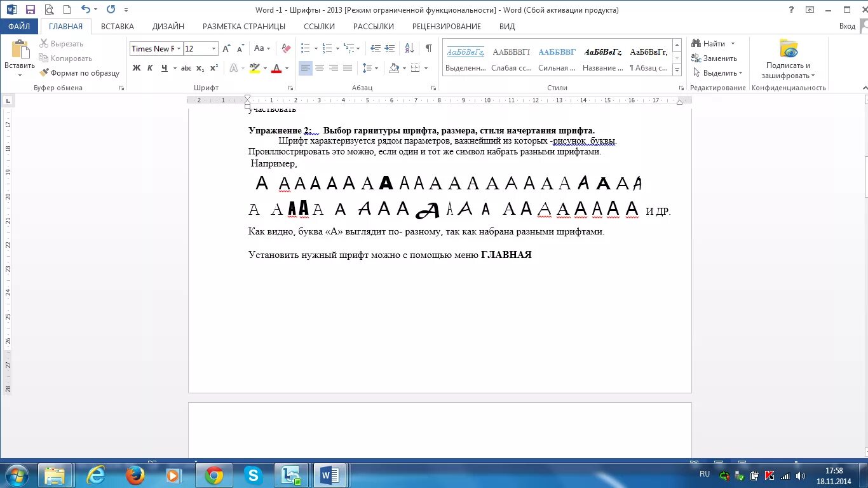Switch to the ССЫЛКИ tab

click(x=319, y=26)
